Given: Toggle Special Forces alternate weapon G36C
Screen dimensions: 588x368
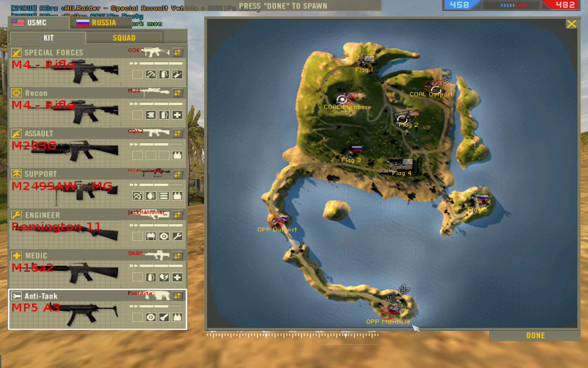Looking at the screenshot, I should point(177,52).
